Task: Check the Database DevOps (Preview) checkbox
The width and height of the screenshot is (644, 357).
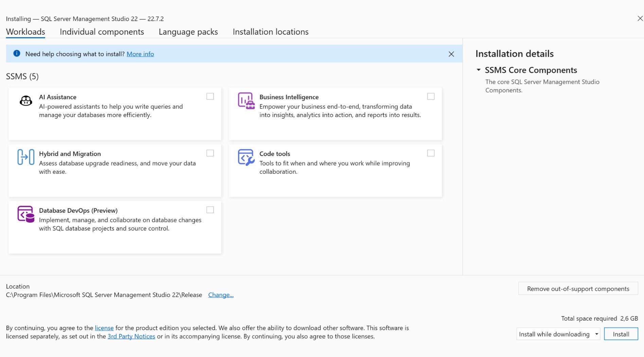Action: [x=210, y=210]
